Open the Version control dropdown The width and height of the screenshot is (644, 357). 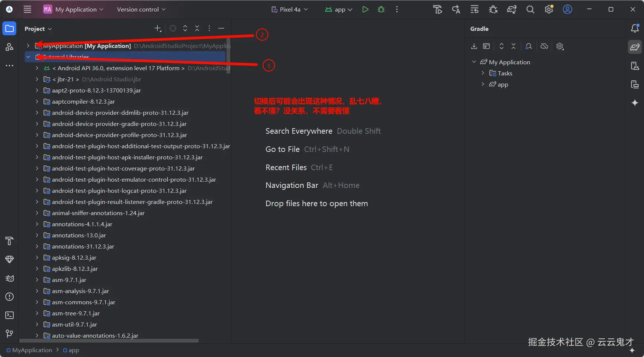[141, 9]
